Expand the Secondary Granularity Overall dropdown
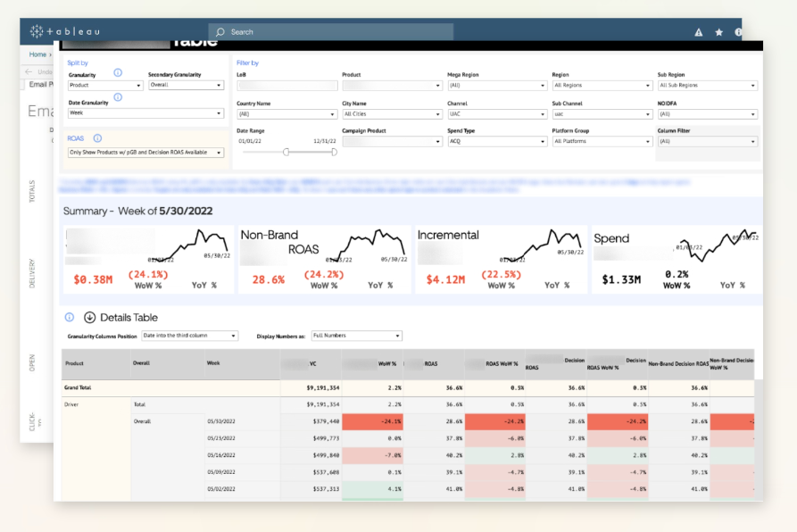The width and height of the screenshot is (797, 532). click(186, 85)
